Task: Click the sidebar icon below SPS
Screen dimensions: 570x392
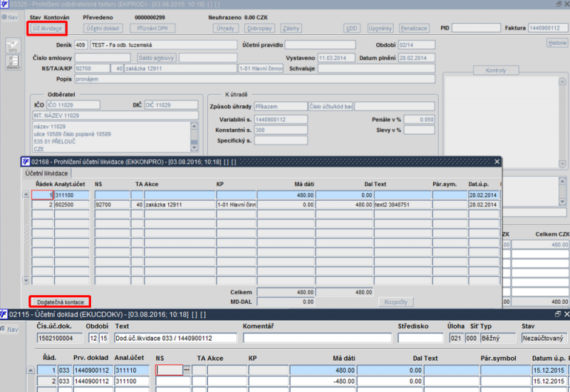Action: click(x=12, y=63)
